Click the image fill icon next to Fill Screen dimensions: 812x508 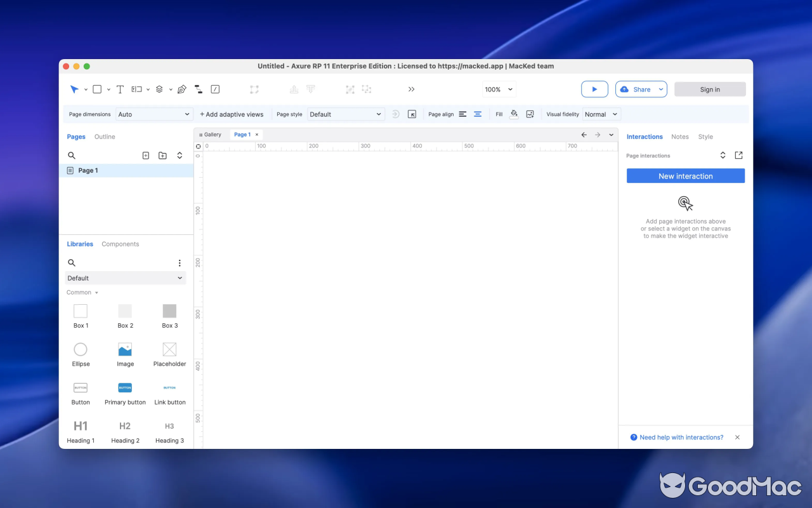(x=530, y=114)
